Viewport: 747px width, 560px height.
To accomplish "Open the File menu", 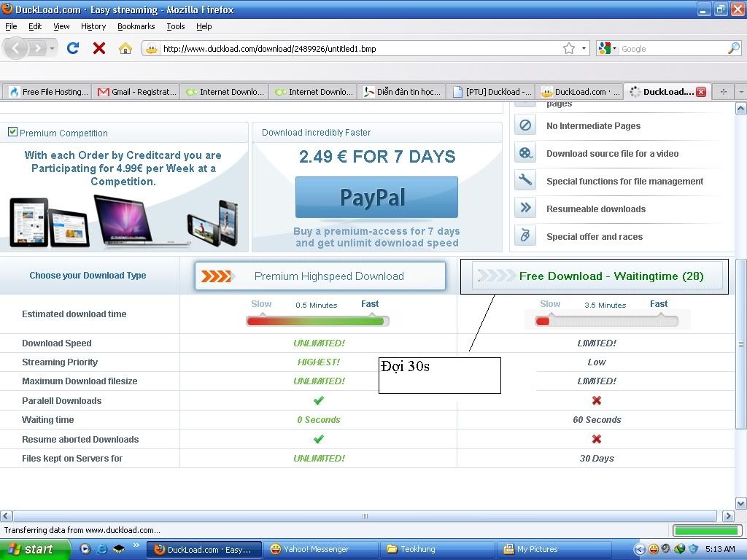I will [x=11, y=27].
